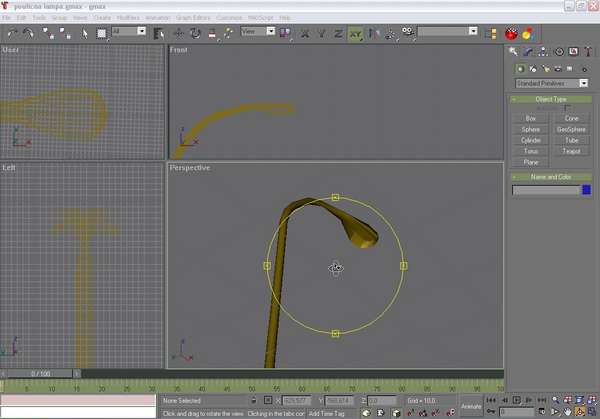Collapse the Object Type rollout

pyautogui.click(x=551, y=99)
